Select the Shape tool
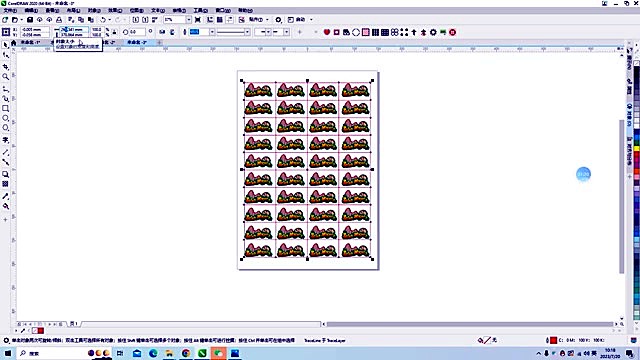The image size is (640, 360). click(5, 55)
